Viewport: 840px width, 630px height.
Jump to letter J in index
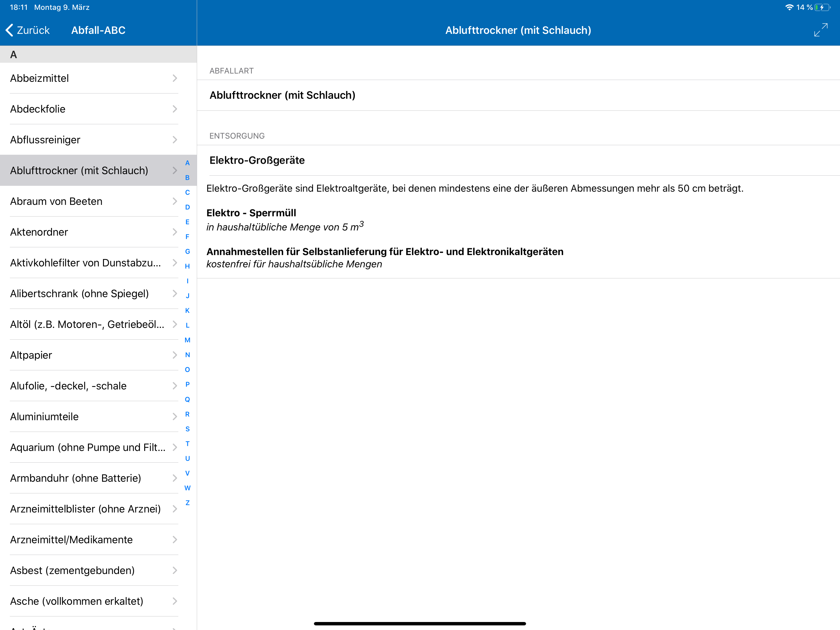[187, 296]
